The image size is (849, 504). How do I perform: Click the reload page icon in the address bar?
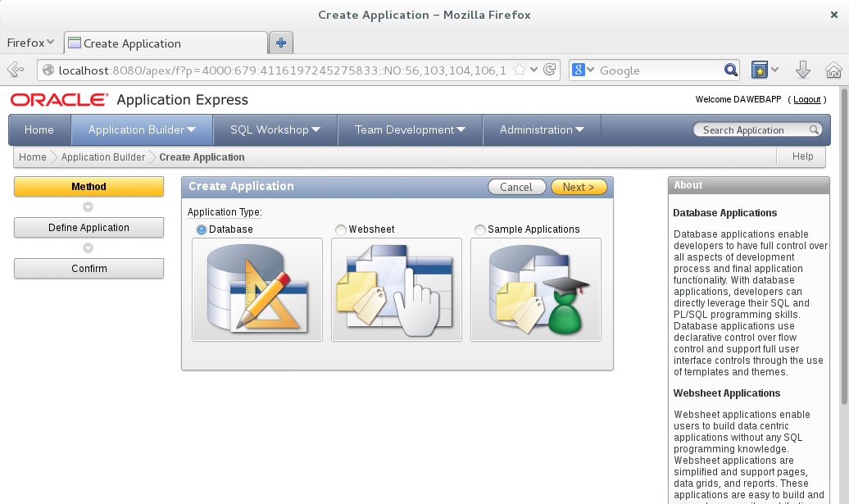click(x=551, y=70)
